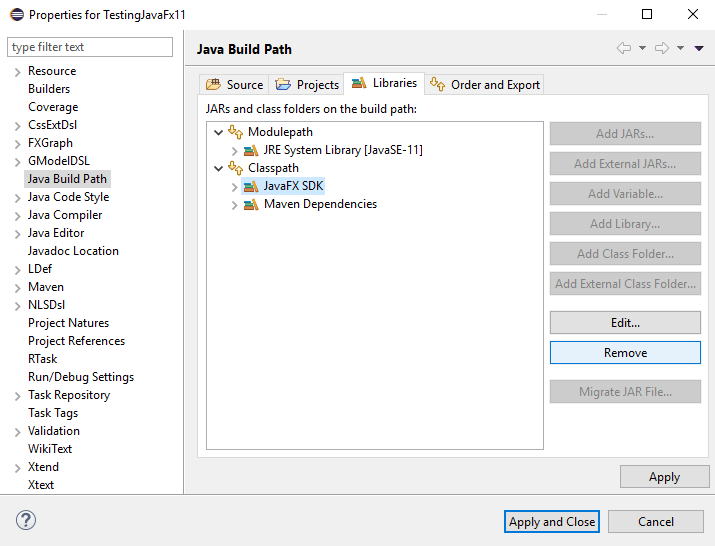Image resolution: width=715 pixels, height=546 pixels.
Task: Select Run/Debug Settings
Action: pyautogui.click(x=81, y=377)
